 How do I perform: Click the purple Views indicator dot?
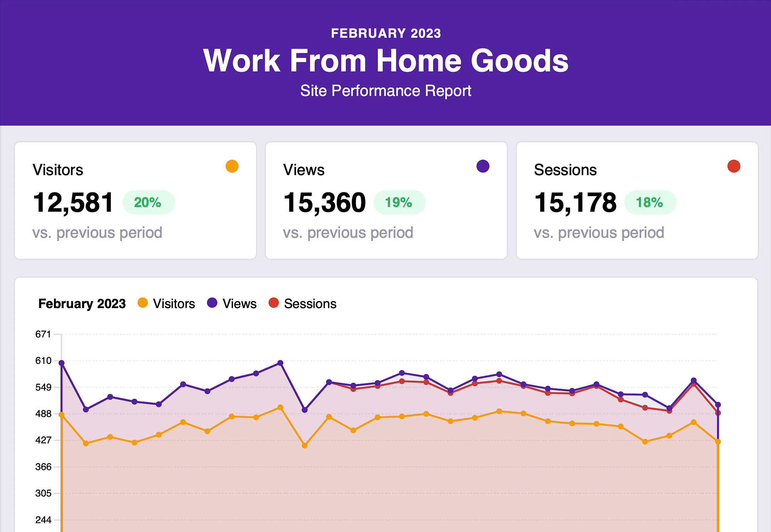[482, 167]
